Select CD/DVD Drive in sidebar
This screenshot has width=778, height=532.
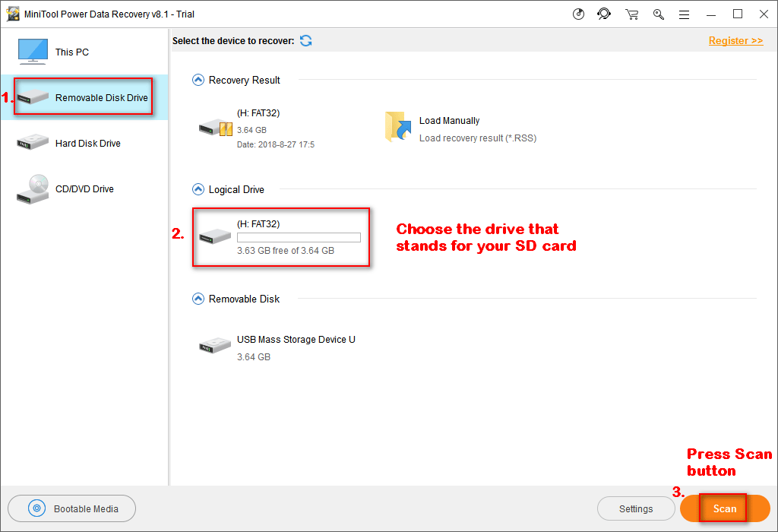[x=84, y=188]
